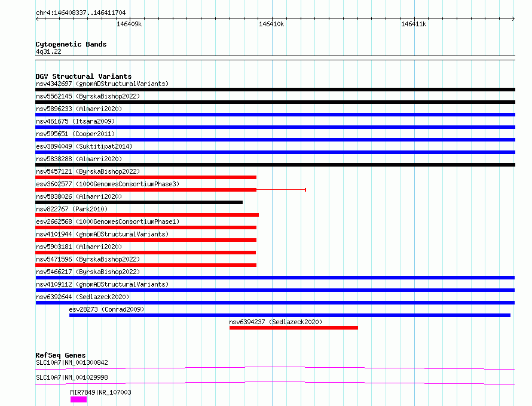532x406 pixels.
Task: Click the MIR7849|NR_107003 gene label
Action: coord(100,392)
